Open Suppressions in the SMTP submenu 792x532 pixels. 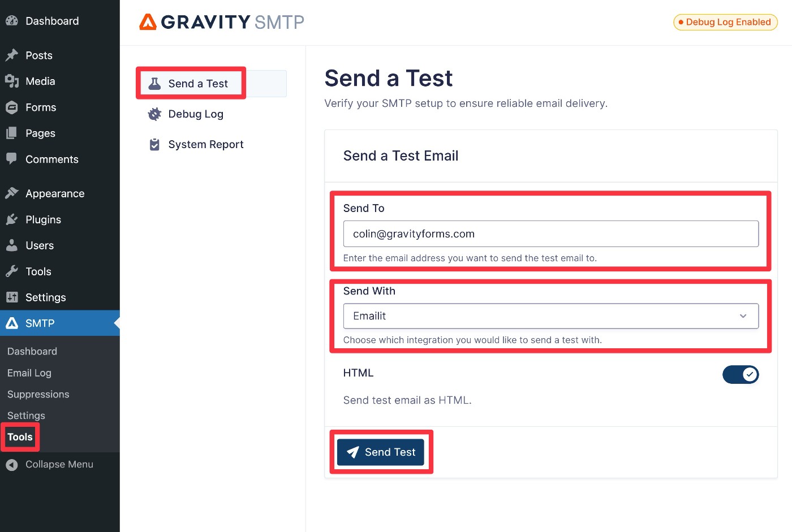[38, 395]
